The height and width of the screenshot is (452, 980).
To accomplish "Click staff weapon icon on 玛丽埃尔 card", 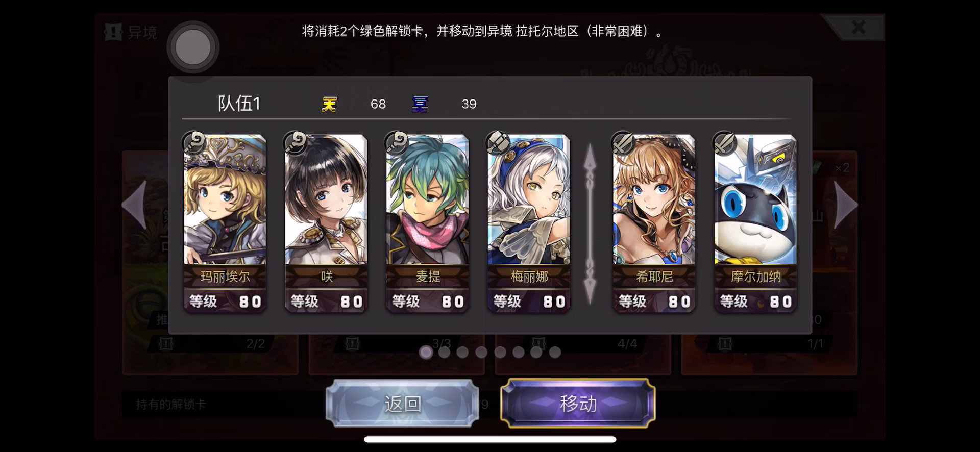I will pyautogui.click(x=194, y=142).
